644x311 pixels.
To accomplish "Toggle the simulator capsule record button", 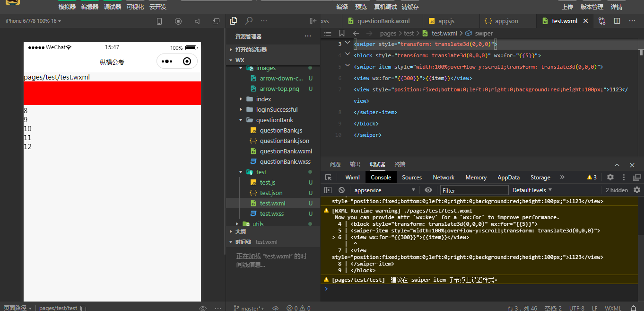I will point(187,62).
